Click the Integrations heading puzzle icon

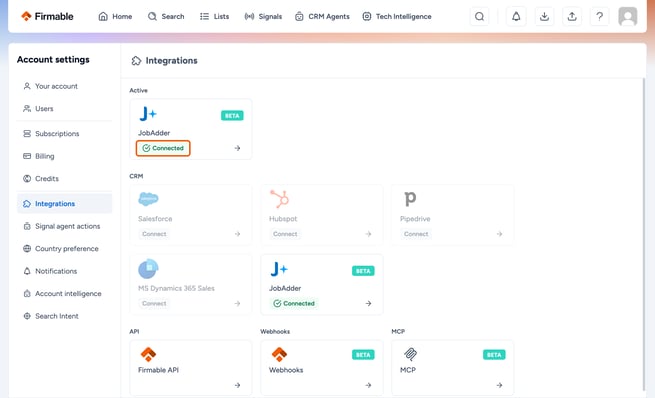click(x=136, y=61)
